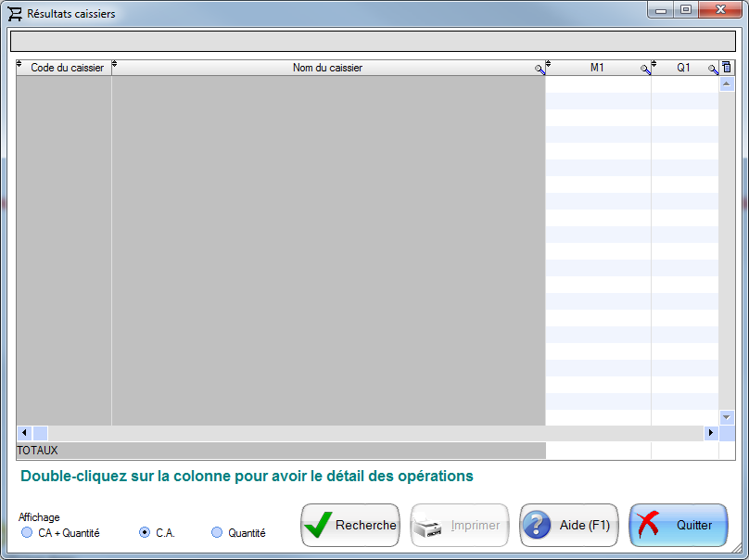Open the table options icon at header's right end
This screenshot has height=560, width=749.
pyautogui.click(x=727, y=68)
